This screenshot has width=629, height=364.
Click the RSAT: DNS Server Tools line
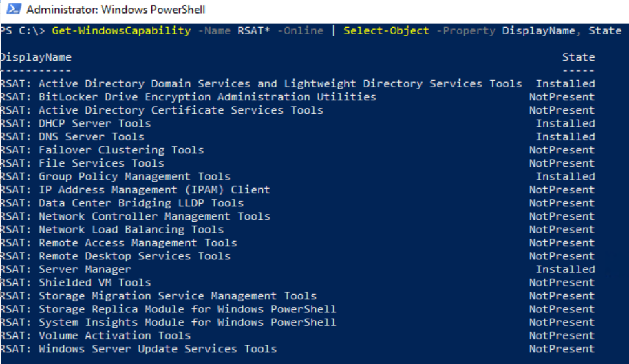tap(72, 137)
